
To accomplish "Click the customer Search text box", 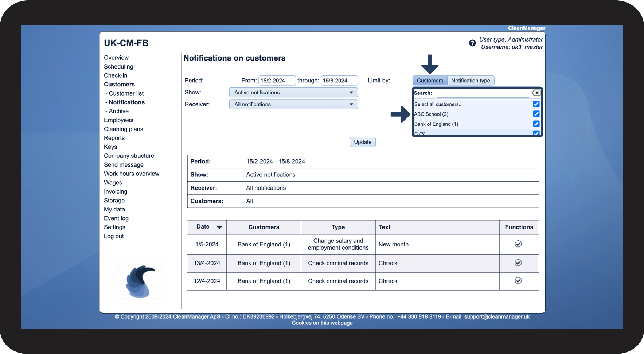I will (x=483, y=93).
